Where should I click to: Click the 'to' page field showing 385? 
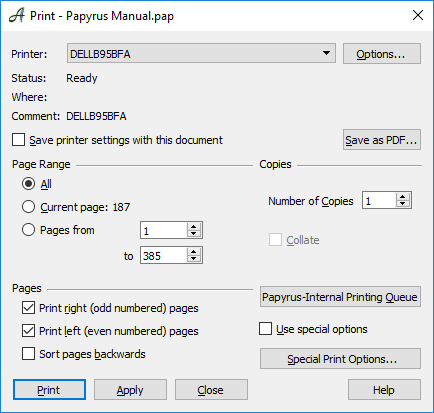point(163,256)
